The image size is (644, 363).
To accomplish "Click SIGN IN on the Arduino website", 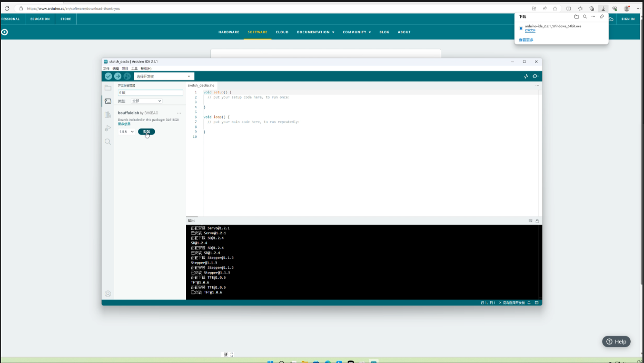I will point(628,19).
